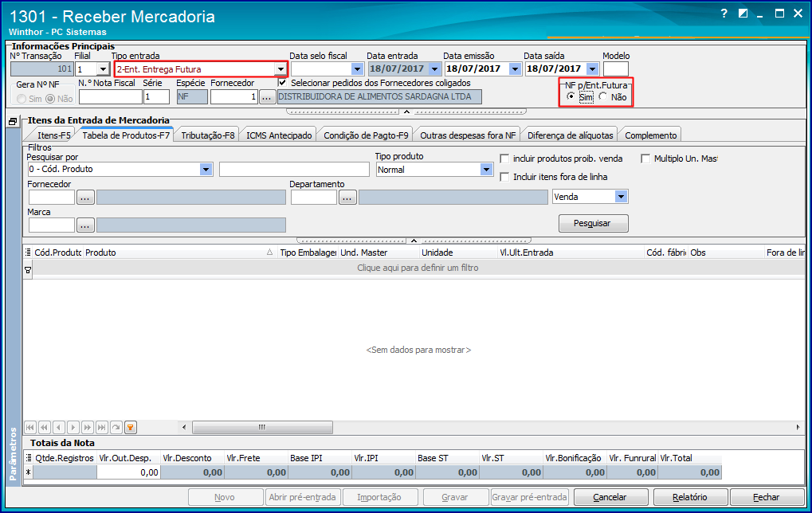Sort by Unidade column header
The image size is (812, 513).
pos(458,253)
